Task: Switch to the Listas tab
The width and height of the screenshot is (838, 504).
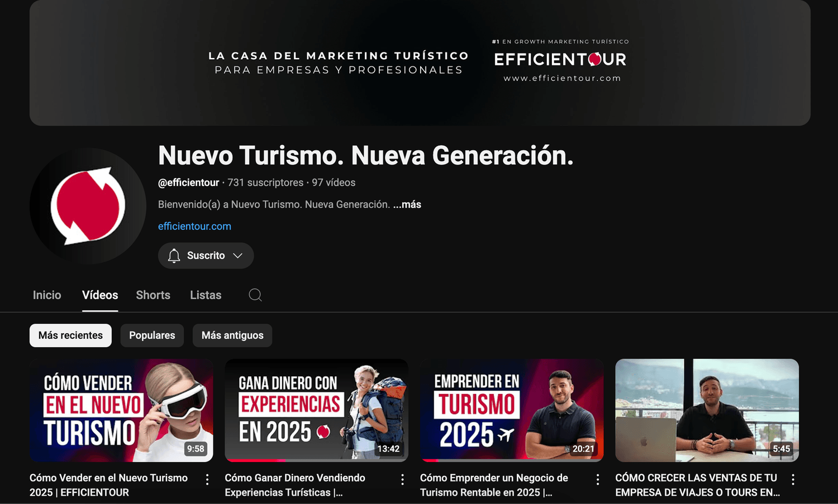Action: pyautogui.click(x=206, y=295)
